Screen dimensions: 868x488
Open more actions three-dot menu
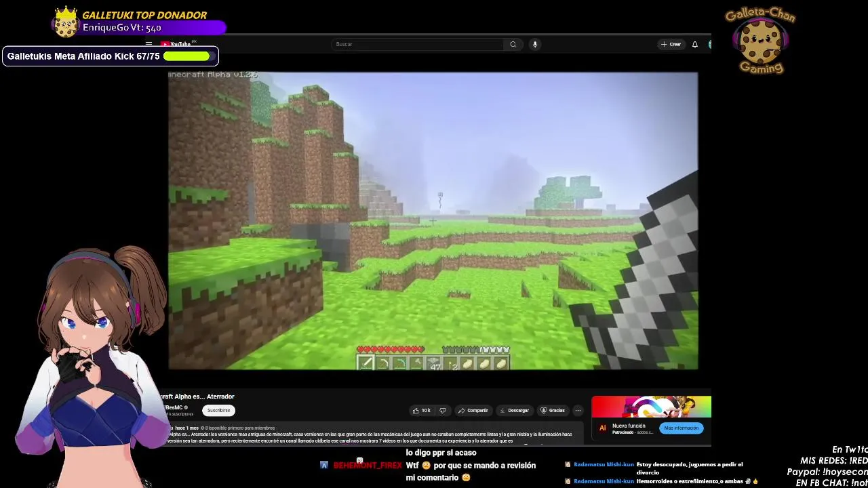point(578,410)
